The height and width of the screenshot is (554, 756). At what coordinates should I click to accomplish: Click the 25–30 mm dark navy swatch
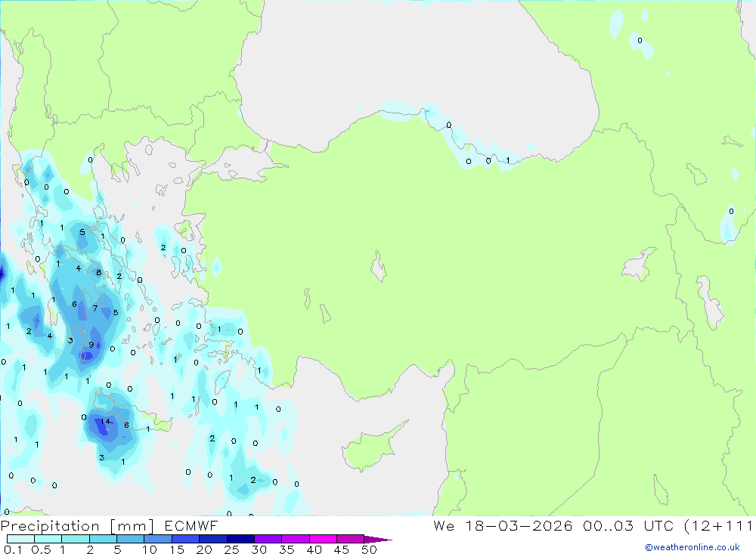pyautogui.click(x=240, y=539)
